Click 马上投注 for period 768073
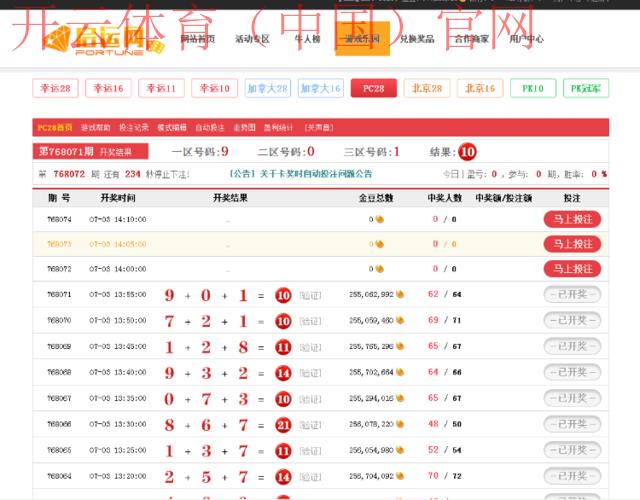This screenshot has height=500, width=640. click(572, 244)
